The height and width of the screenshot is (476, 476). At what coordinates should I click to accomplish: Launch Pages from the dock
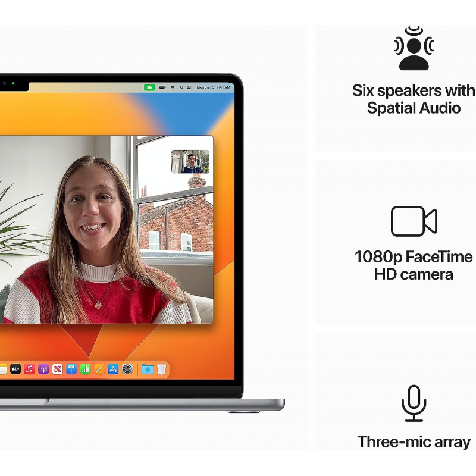(x=99, y=369)
